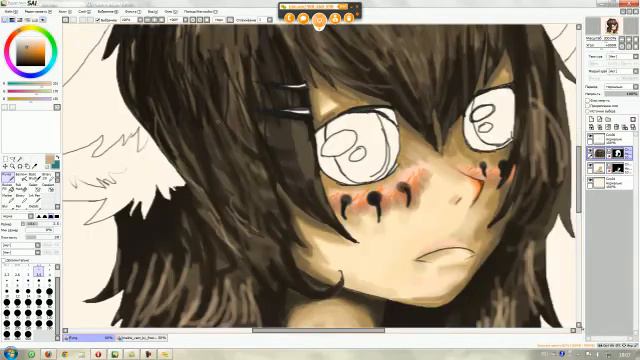Open the Edit menu
The height and width of the screenshot is (360, 640).
(x=38, y=12)
